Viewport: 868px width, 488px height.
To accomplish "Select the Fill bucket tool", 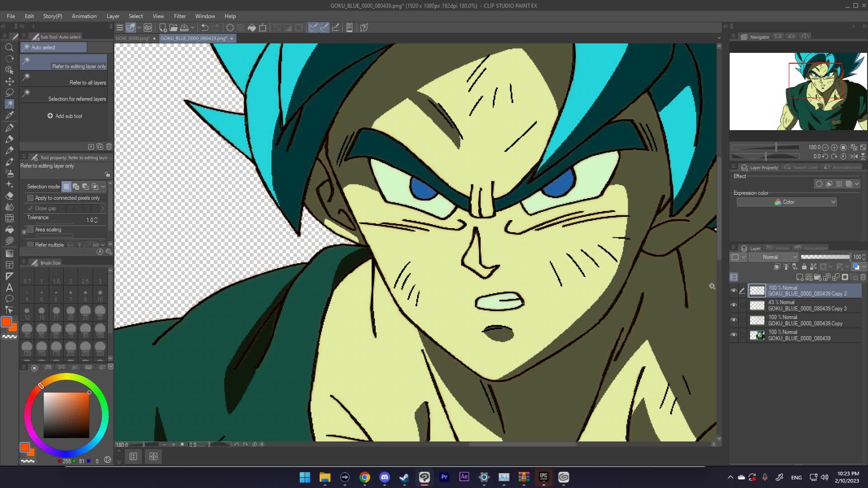I will (x=9, y=230).
